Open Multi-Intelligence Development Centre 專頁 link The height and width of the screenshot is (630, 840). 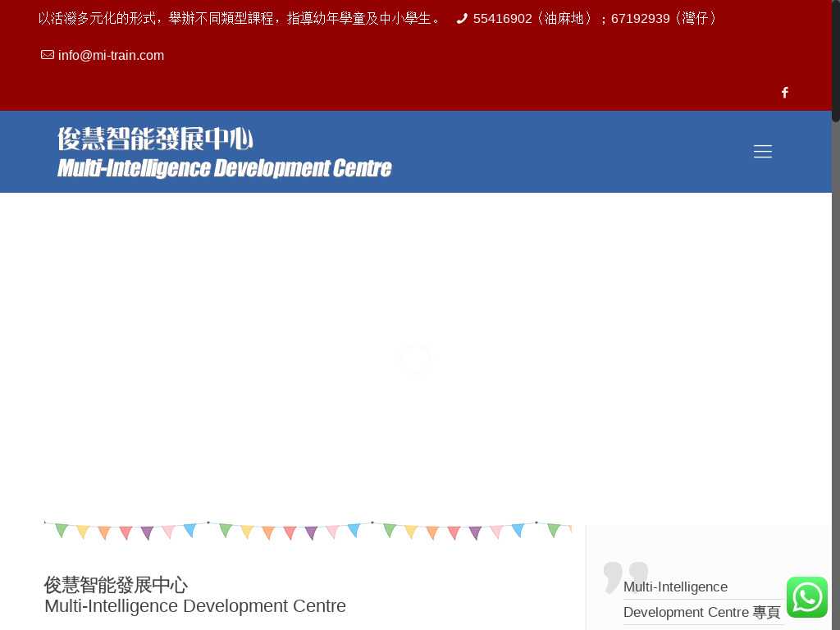click(x=702, y=600)
